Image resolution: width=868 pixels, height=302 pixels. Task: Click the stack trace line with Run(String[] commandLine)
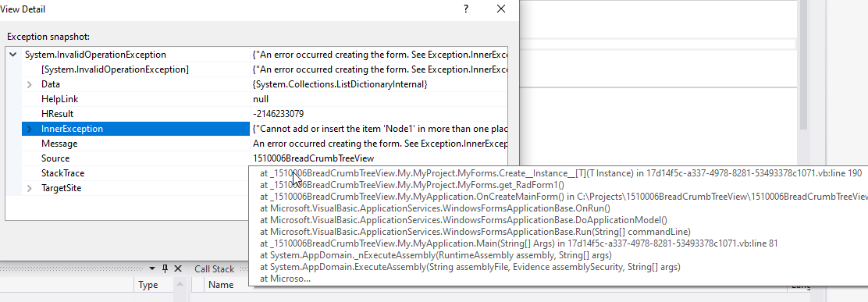tap(475, 232)
